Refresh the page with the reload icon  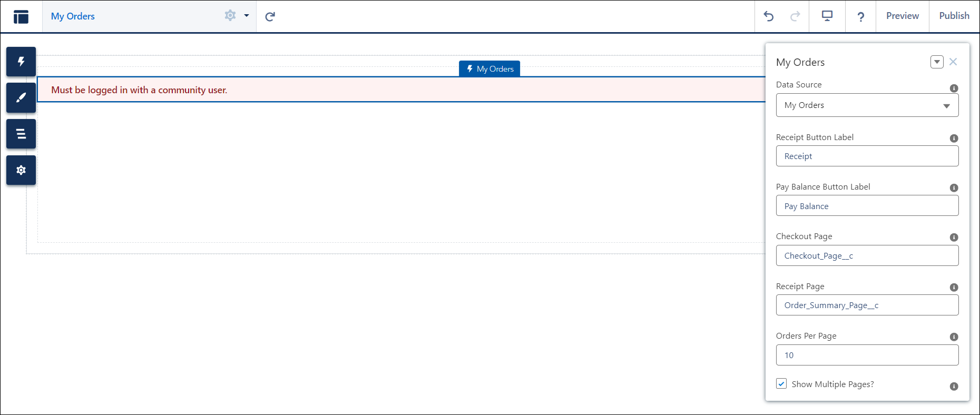tap(270, 16)
